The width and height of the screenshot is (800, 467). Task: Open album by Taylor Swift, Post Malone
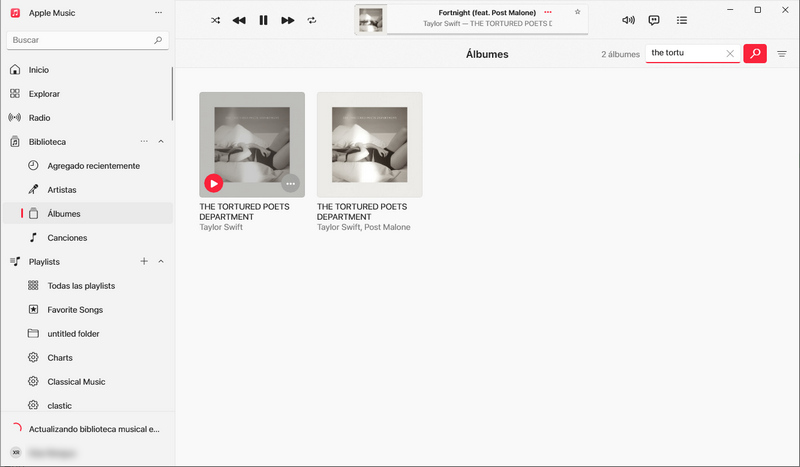(369, 145)
